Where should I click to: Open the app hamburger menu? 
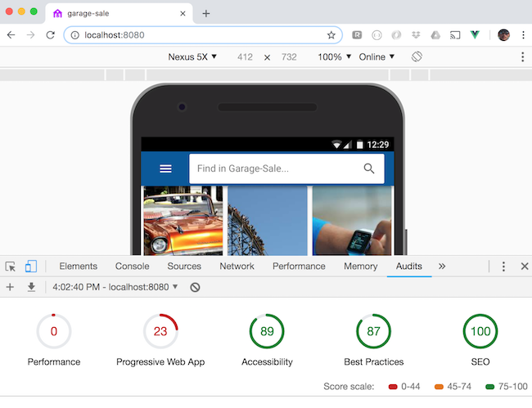tap(165, 168)
